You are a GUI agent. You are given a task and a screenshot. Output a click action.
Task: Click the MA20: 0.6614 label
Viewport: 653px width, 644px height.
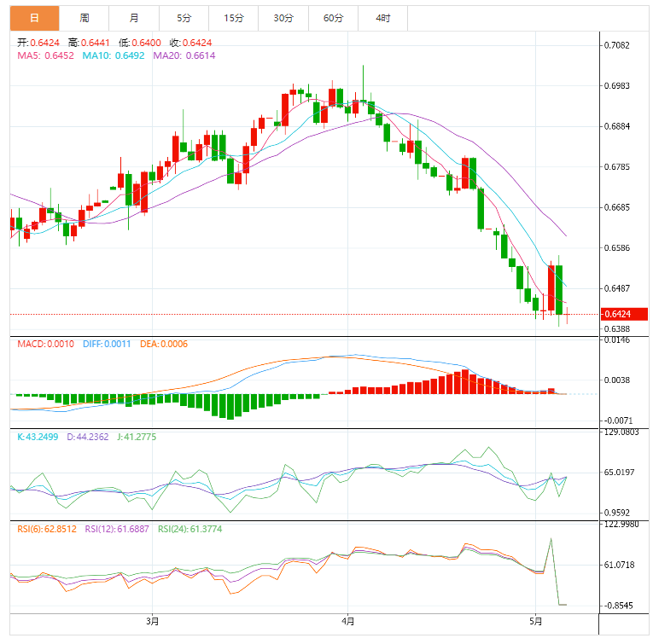(x=184, y=55)
